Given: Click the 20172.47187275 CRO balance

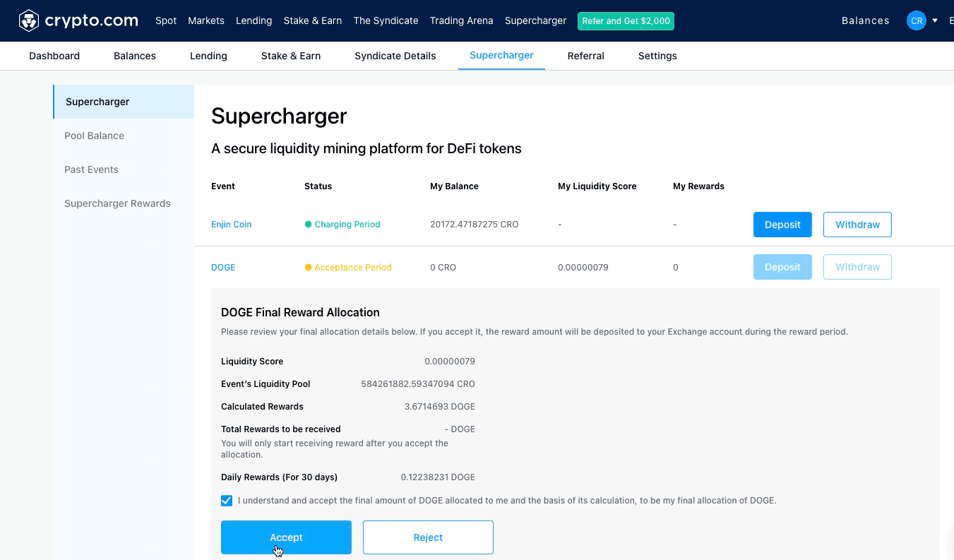Looking at the screenshot, I should pyautogui.click(x=475, y=225).
